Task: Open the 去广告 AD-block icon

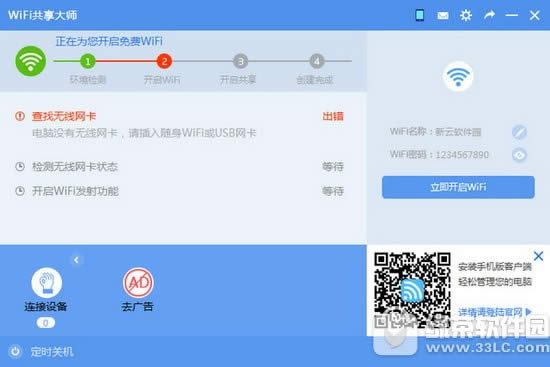Action: 138,282
